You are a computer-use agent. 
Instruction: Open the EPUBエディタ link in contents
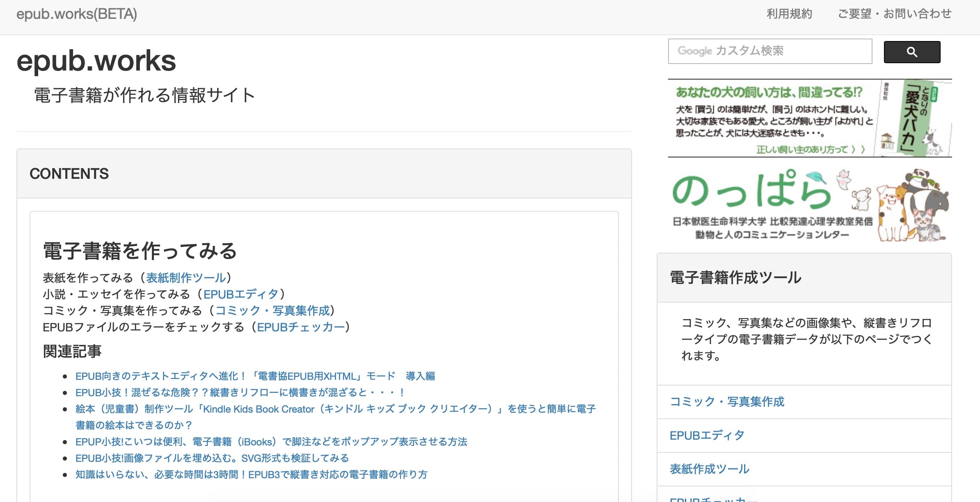(x=243, y=294)
